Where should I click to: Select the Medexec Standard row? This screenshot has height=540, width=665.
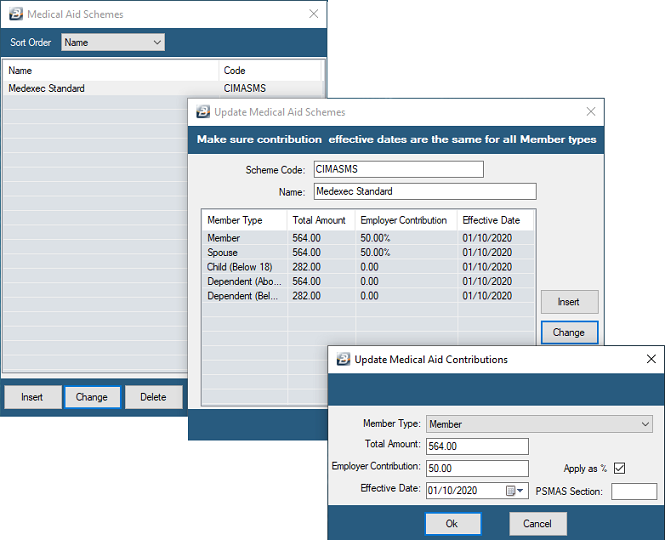coord(163,88)
